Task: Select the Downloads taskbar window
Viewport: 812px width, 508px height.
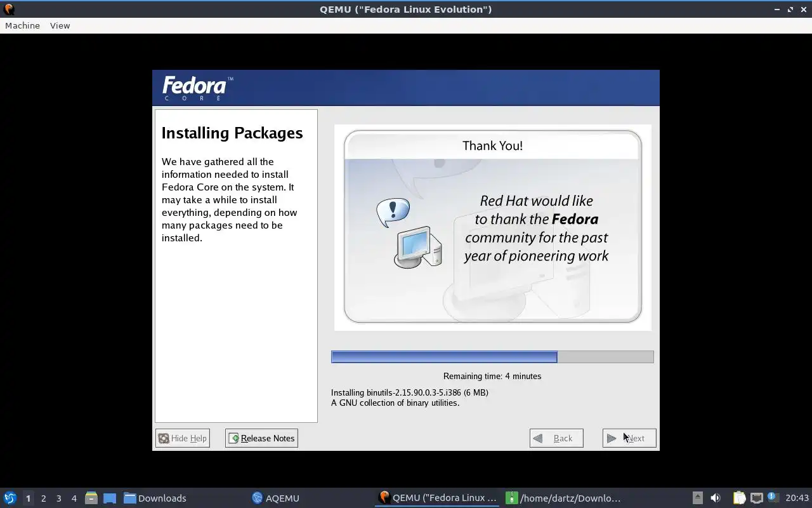Action: (155, 498)
